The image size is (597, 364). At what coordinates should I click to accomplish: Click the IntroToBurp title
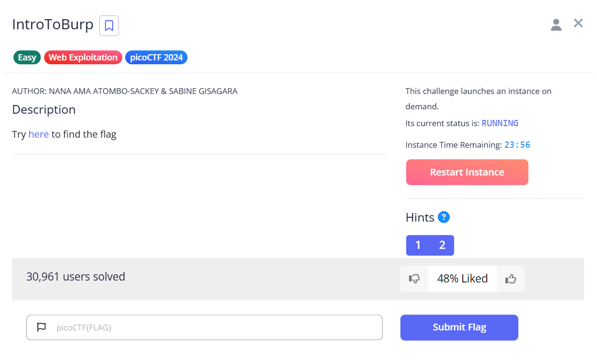[x=53, y=24]
